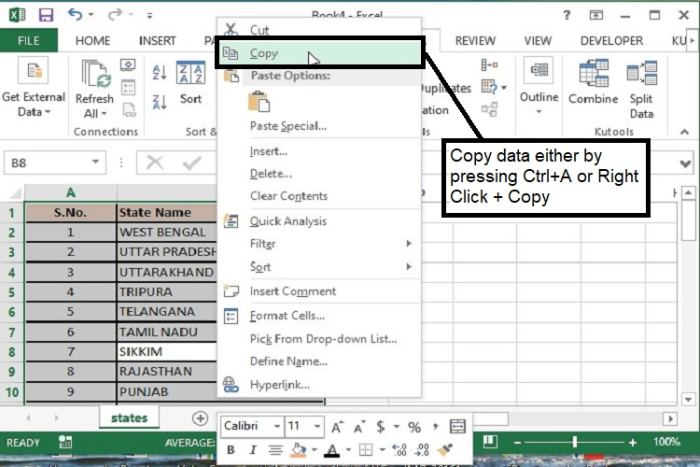
Task: Click the Split Data icon
Action: pos(642,73)
